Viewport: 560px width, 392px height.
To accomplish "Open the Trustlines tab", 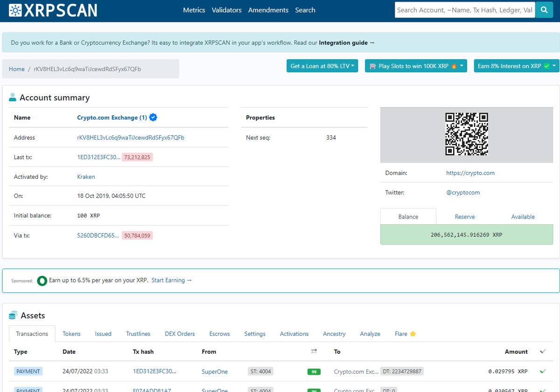I will tap(138, 334).
